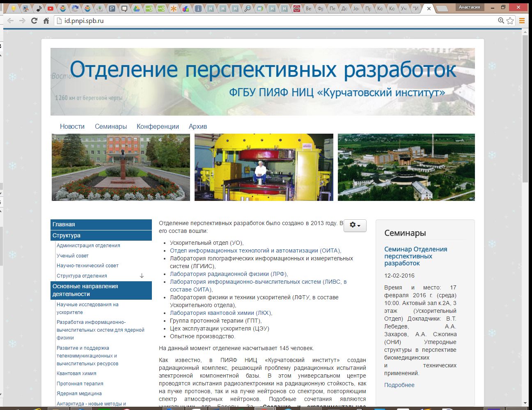Screen dimensions: 532x410
Task: Open Ядерная медицина link
Action: (79, 394)
